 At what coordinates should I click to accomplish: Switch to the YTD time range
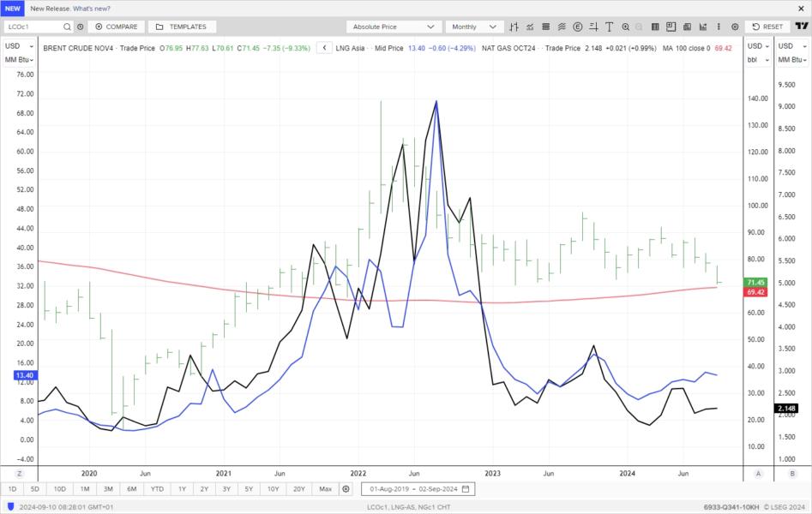pos(157,489)
